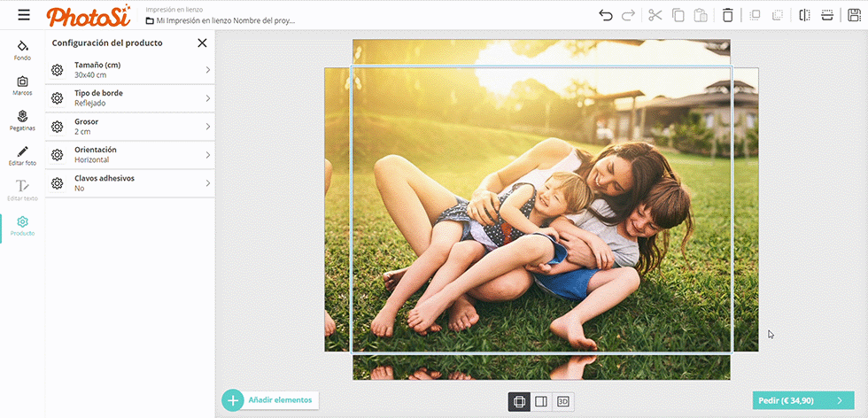Open the Fondo background tool
The height and width of the screenshot is (418, 868).
[23, 50]
